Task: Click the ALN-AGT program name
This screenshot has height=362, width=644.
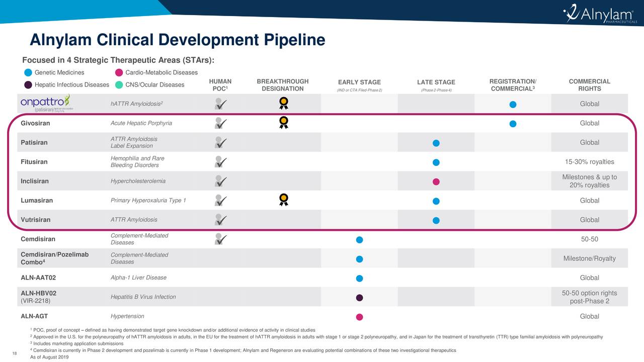Action: click(x=35, y=316)
